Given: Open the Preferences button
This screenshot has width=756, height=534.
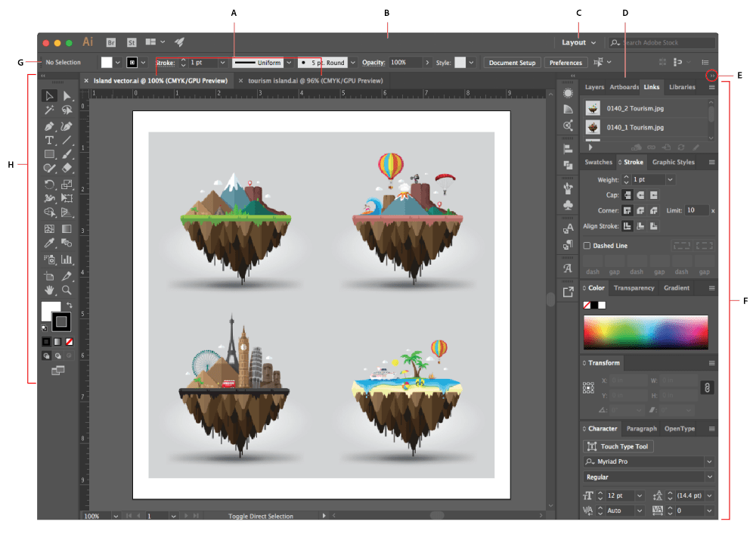Looking at the screenshot, I should point(565,62).
